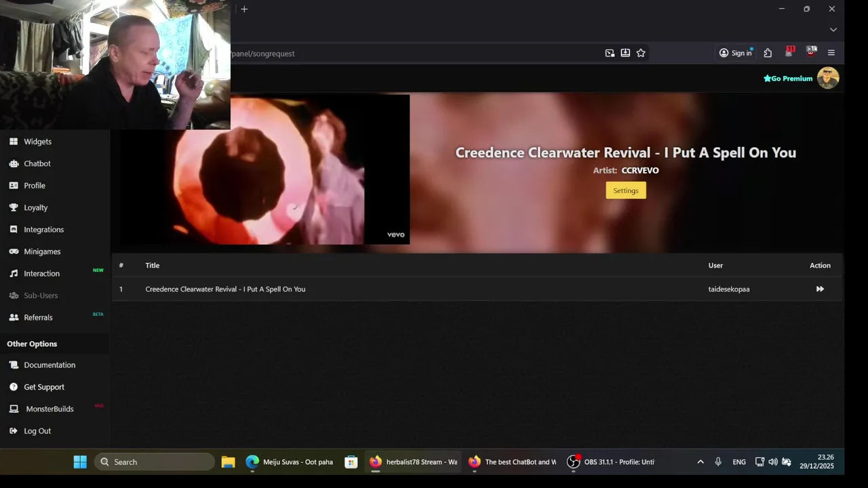Open the user avatar menu
Viewport: 868px width, 488px height.
[x=828, y=78]
